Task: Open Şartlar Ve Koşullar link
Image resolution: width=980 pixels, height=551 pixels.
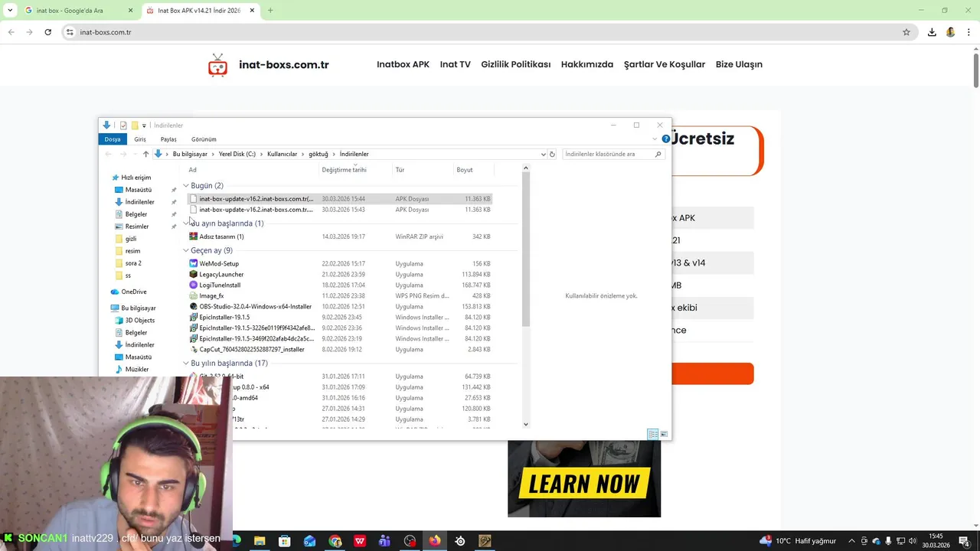Action: 665,64
